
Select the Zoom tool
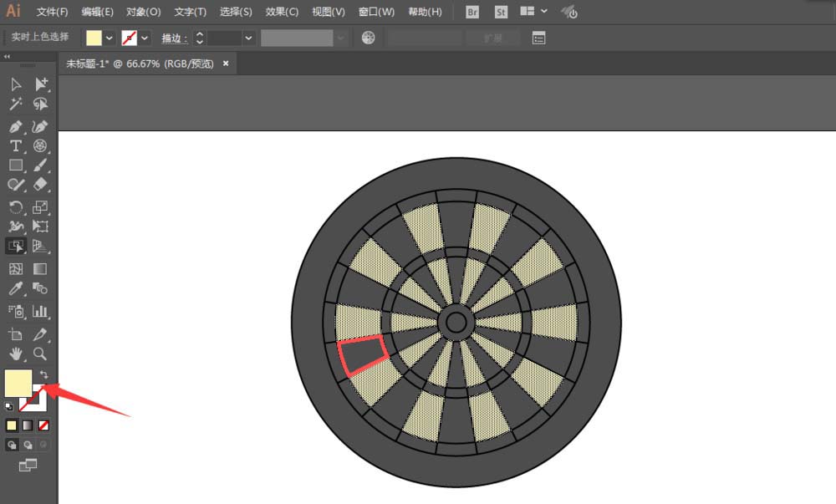[40, 354]
